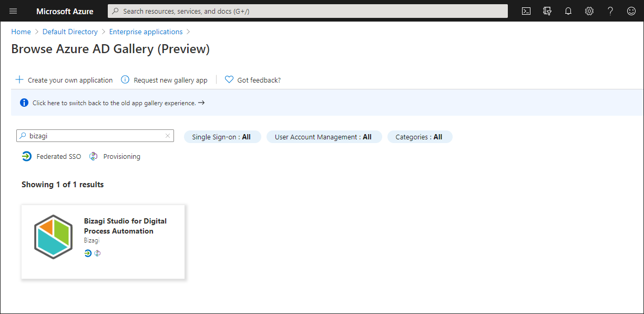
Task: Click the Bizagi publisher name on the card
Action: pyautogui.click(x=91, y=240)
